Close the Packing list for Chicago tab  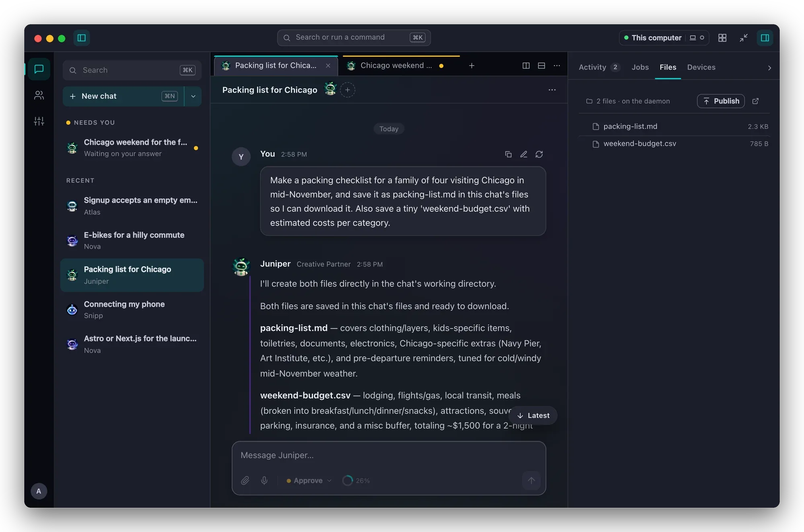(x=328, y=65)
